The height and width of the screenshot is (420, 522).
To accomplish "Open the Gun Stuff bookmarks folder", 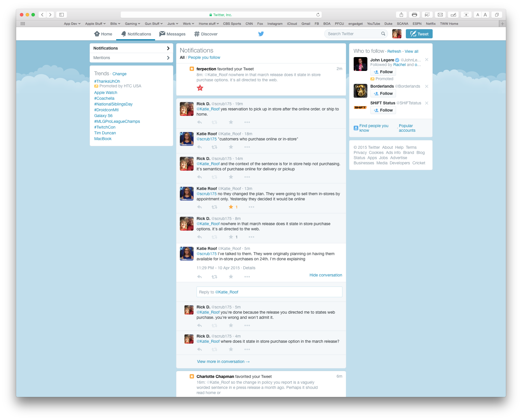I will click(x=154, y=24).
